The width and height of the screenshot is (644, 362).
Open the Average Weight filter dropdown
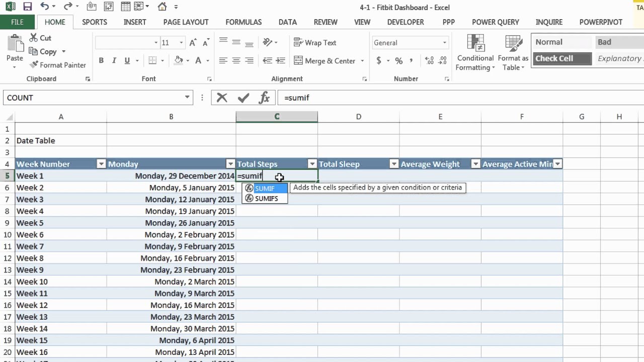[475, 164]
